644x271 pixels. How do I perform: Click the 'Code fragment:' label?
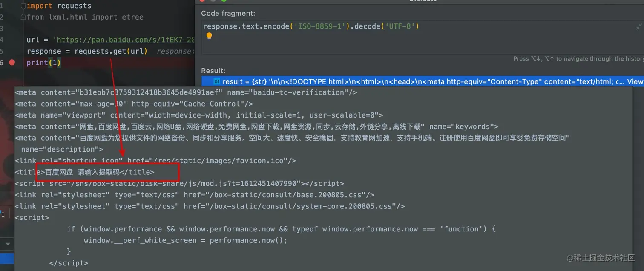click(x=228, y=13)
